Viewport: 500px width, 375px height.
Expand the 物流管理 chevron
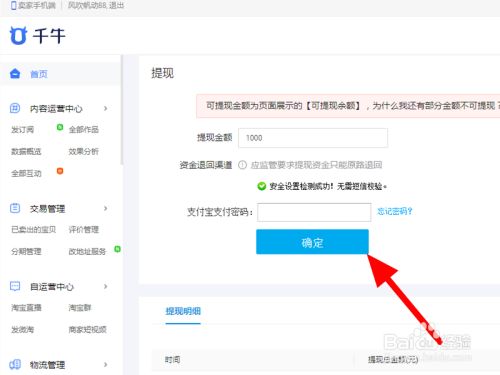point(106,364)
